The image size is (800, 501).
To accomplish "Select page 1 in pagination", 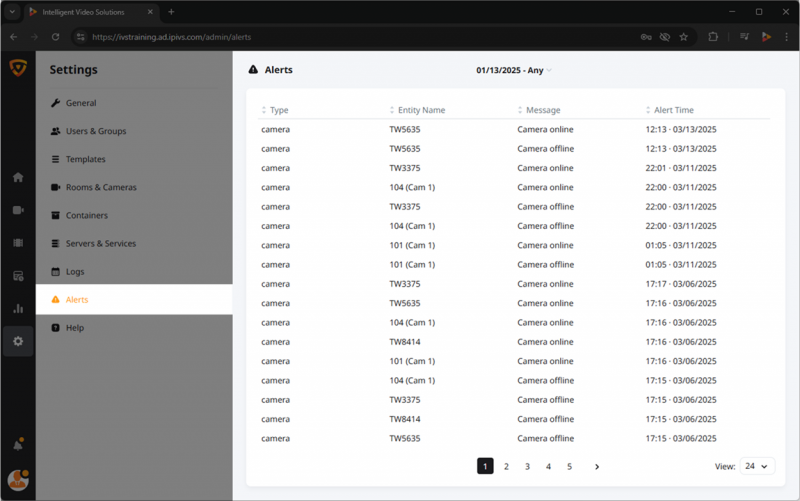I will point(485,466).
